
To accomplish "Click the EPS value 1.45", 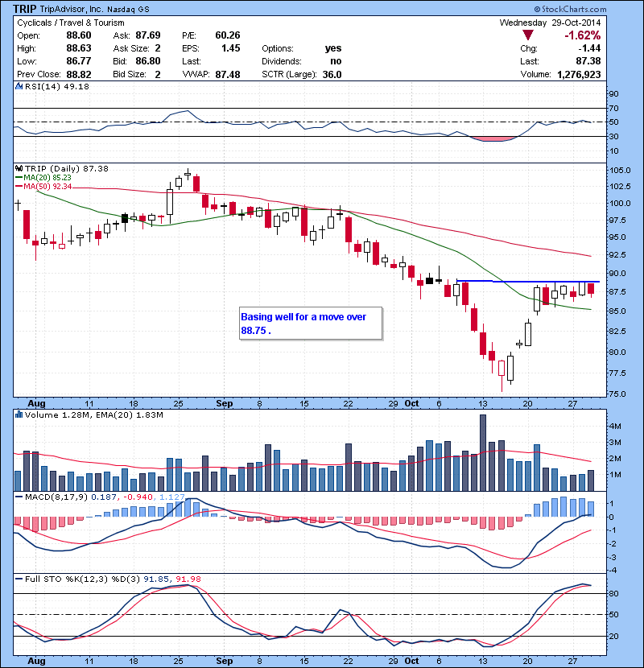I will [x=230, y=48].
